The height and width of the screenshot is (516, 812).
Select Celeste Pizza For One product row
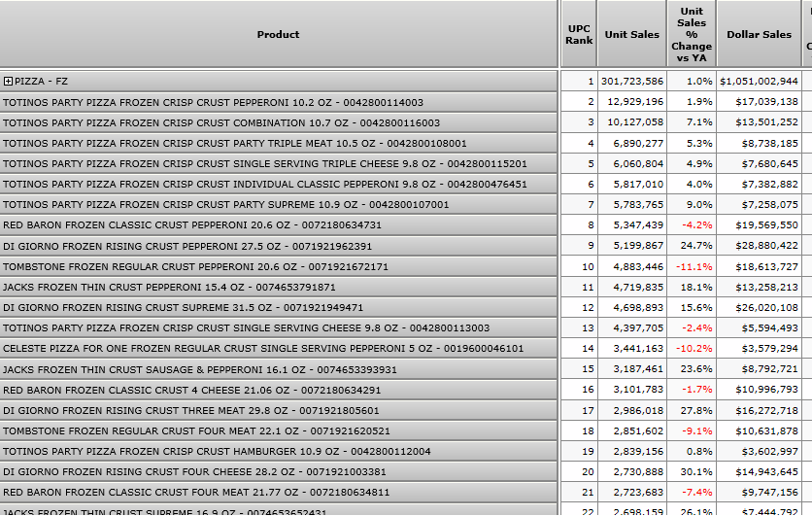click(x=262, y=348)
